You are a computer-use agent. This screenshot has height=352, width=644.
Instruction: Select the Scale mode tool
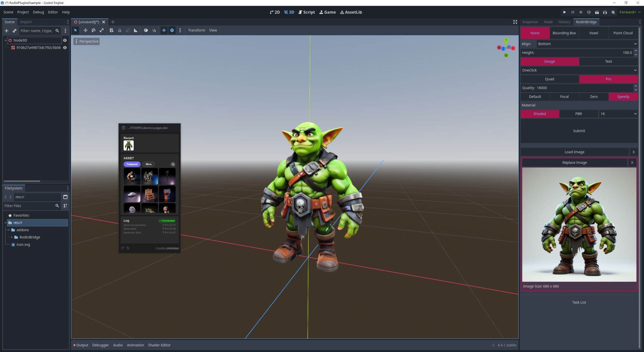[x=101, y=30]
